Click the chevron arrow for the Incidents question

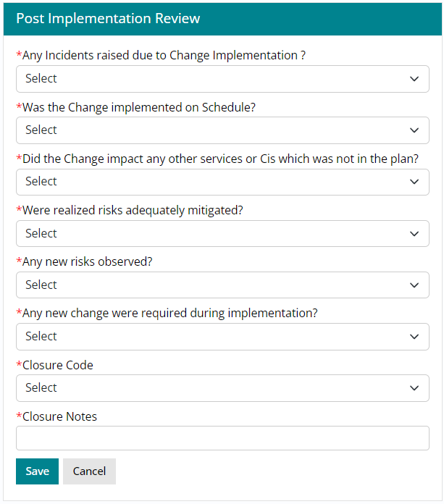[414, 79]
